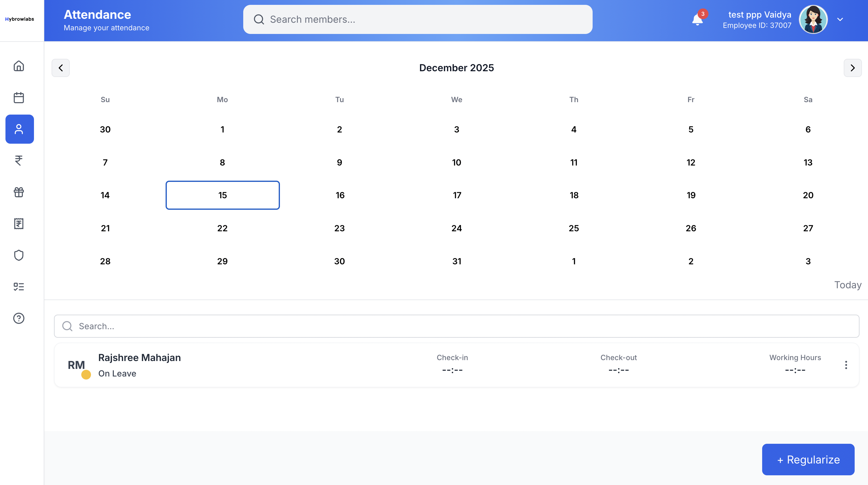The width and height of the screenshot is (868, 485).
Task: Click the search magnifier icon in header
Action: (259, 19)
